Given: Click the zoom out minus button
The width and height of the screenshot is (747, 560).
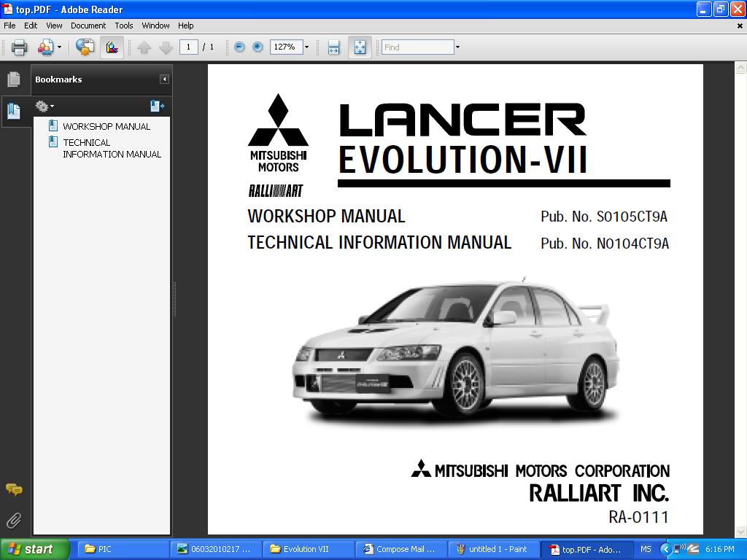Looking at the screenshot, I should 239,47.
